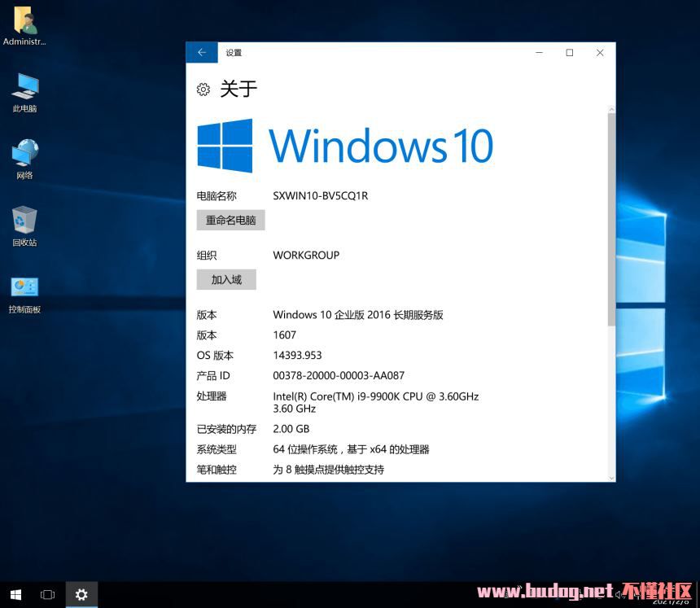Screen dimensions: 700x608
Task: Click the gear icon beside 关于 heading
Action: 203,90
